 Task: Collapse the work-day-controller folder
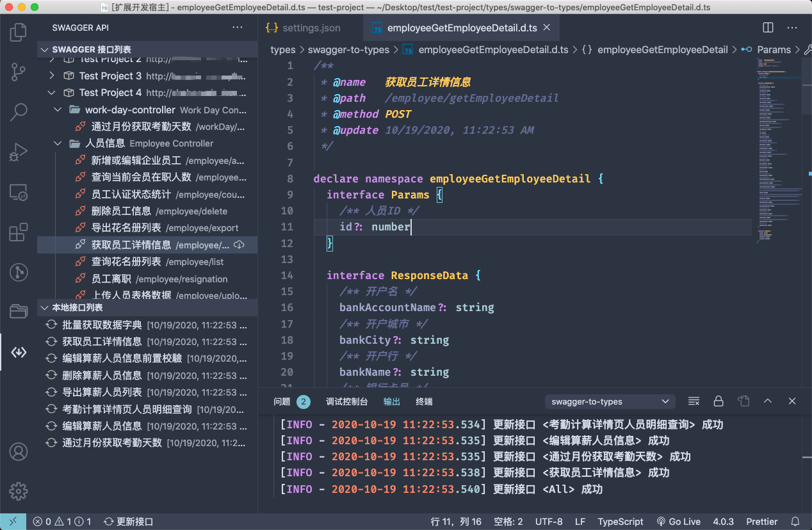coord(58,109)
